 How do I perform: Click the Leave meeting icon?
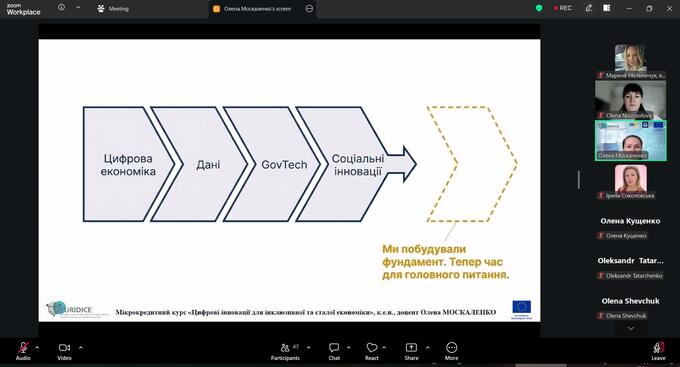(658, 347)
